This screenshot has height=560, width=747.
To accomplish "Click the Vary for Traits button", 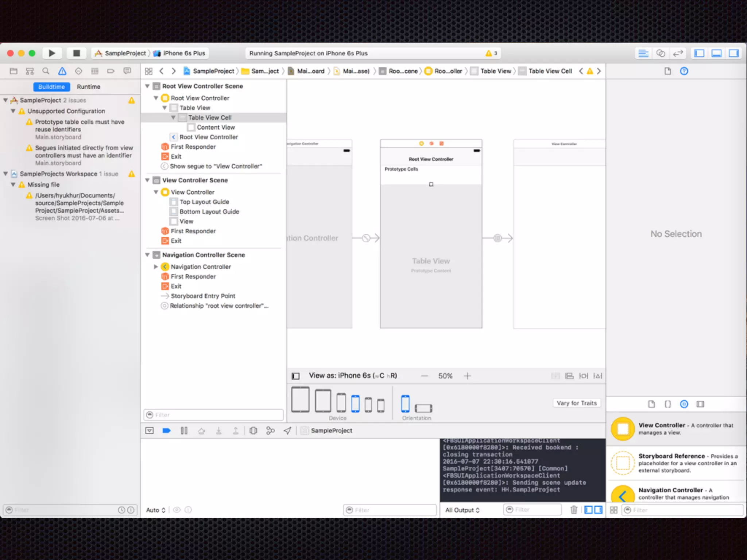I will pos(576,403).
